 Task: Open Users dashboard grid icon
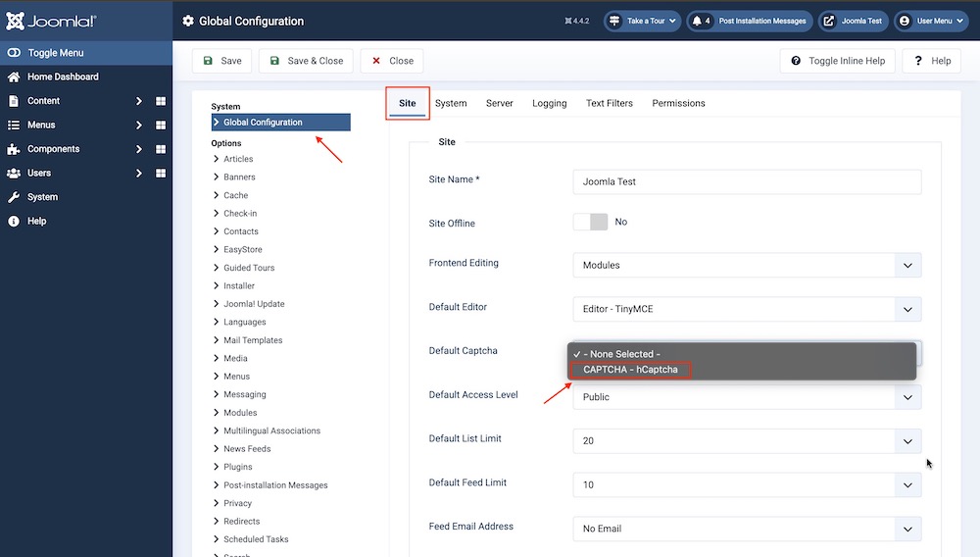coord(161,174)
